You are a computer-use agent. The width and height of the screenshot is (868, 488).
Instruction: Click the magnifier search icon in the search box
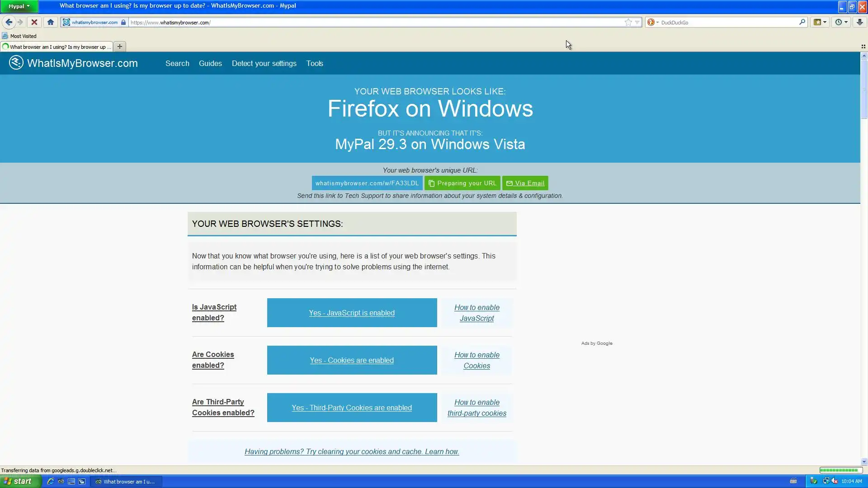tap(802, 22)
